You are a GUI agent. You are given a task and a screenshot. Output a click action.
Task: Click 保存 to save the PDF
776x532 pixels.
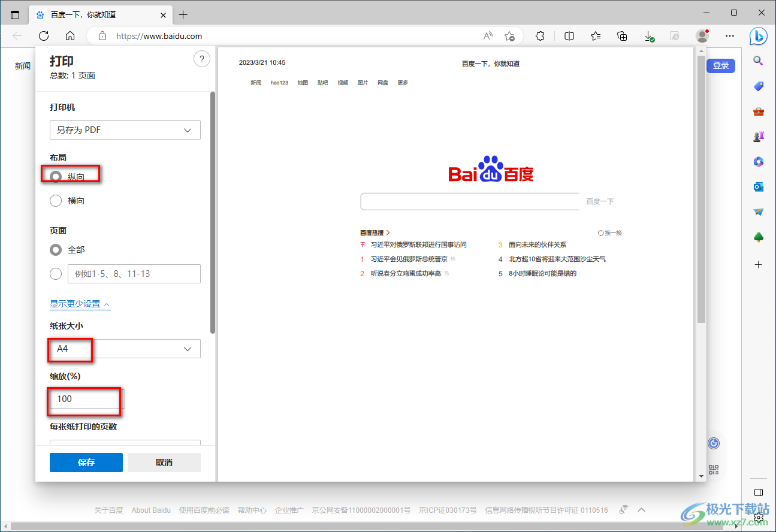pos(86,463)
